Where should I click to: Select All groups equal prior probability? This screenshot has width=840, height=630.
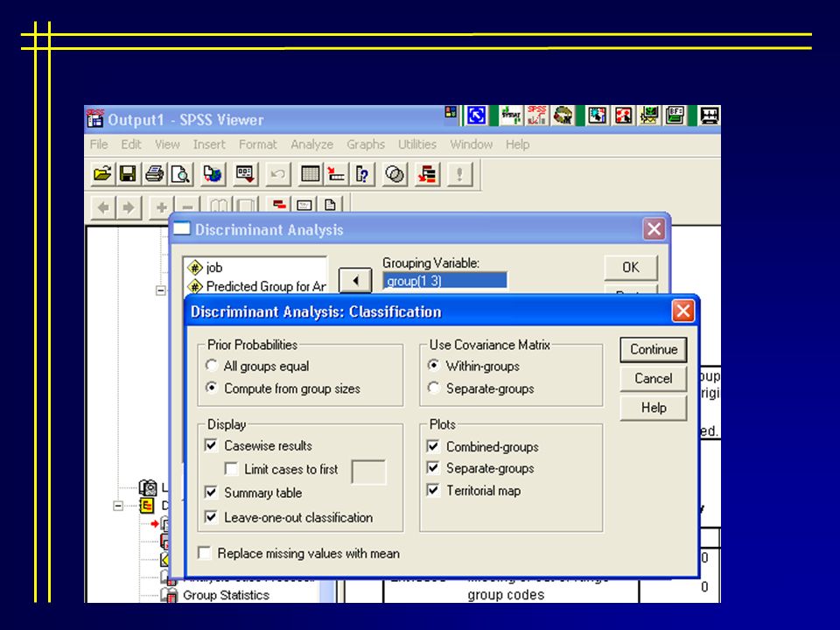coord(212,366)
